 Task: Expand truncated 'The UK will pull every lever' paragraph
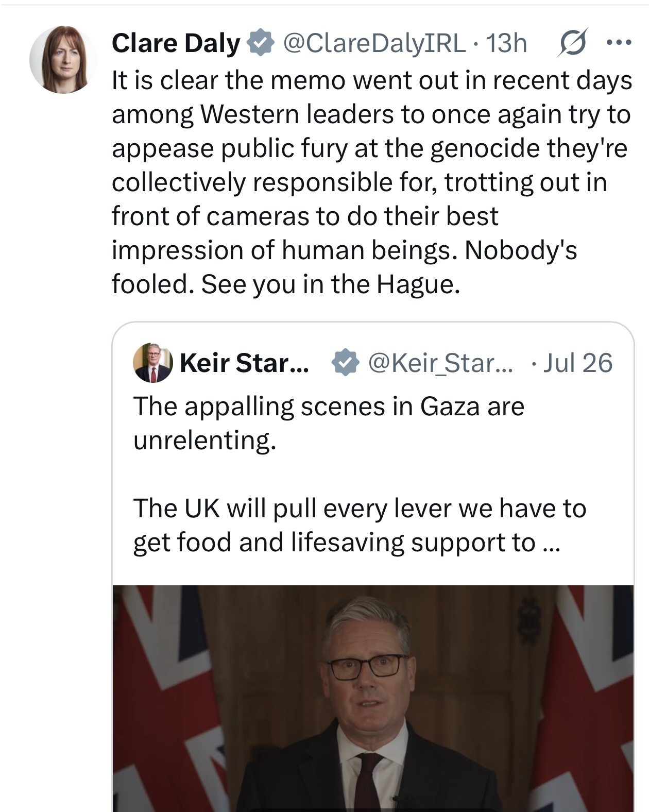[360, 526]
